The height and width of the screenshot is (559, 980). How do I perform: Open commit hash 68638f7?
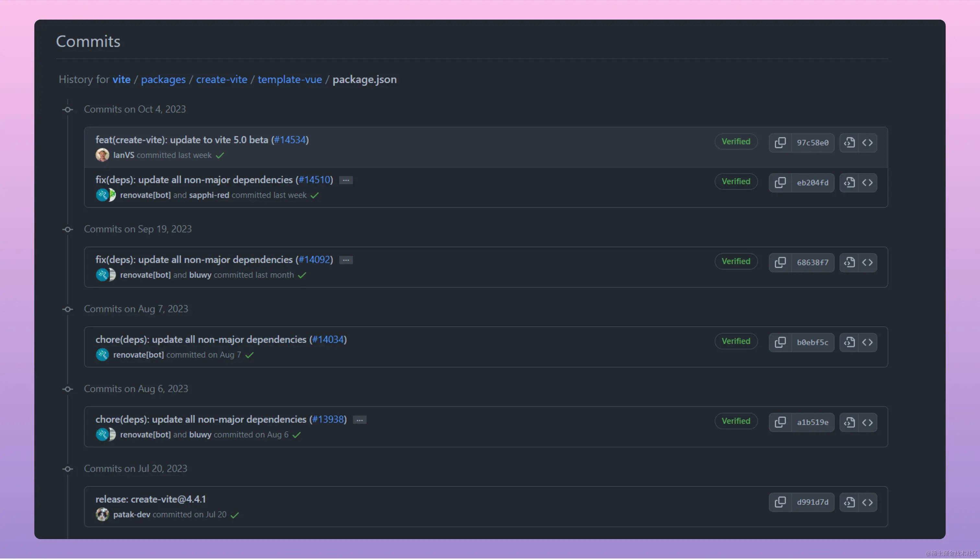click(812, 263)
